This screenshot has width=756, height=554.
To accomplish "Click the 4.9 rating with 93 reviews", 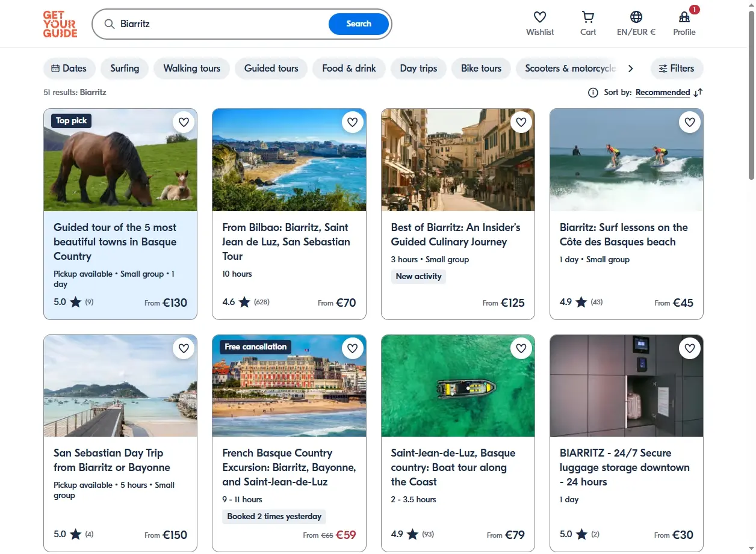I will 412,534.
